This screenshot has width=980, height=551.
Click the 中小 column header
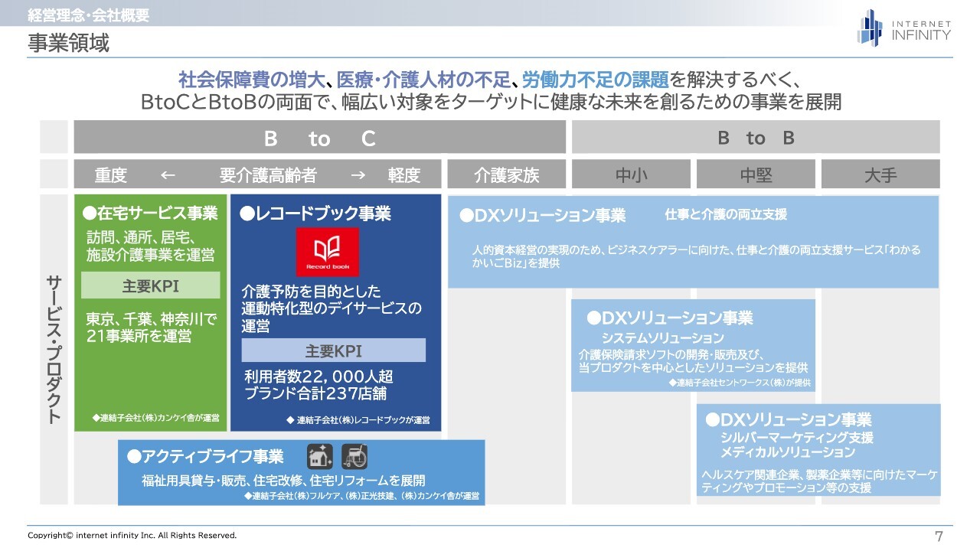631,175
